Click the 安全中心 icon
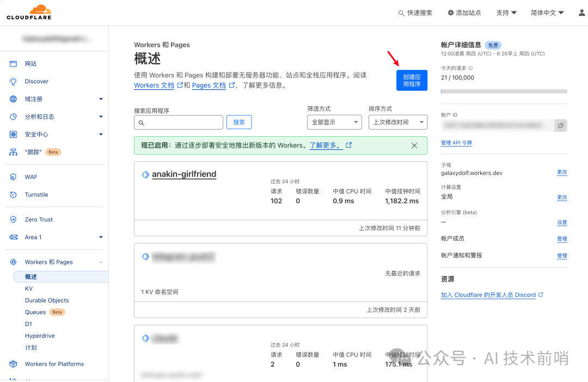 click(x=13, y=135)
